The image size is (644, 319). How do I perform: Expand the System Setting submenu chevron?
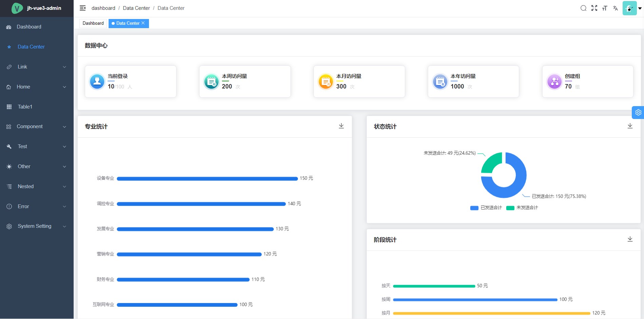tap(64, 226)
